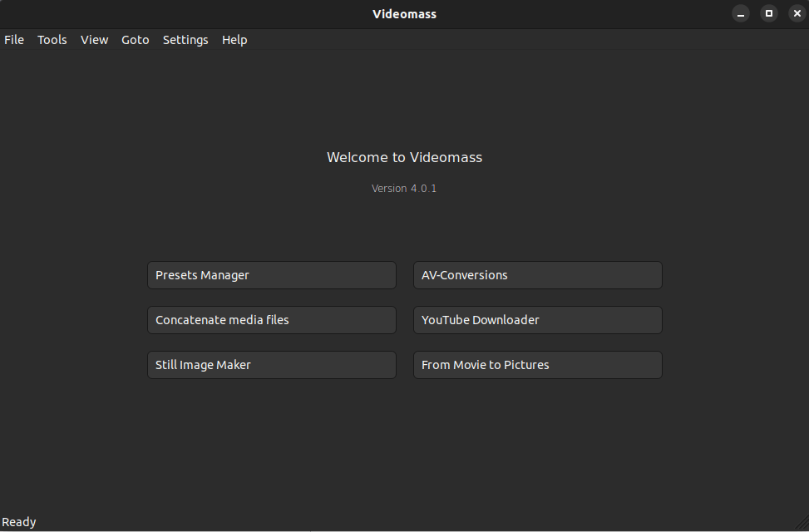
Task: Open the View menu
Action: point(95,40)
